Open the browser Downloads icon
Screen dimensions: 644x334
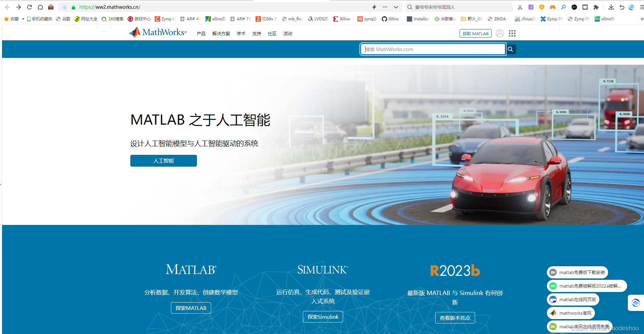tap(611, 7)
